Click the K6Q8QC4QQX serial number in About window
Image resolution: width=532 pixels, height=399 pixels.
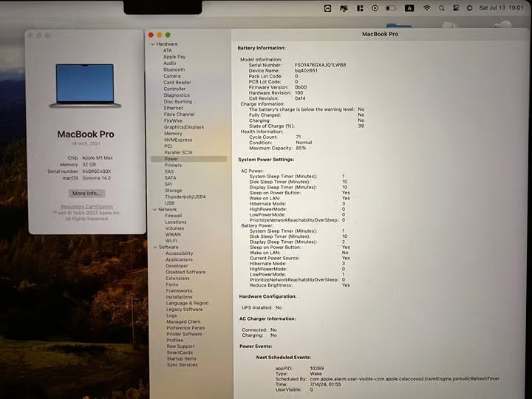(x=97, y=171)
